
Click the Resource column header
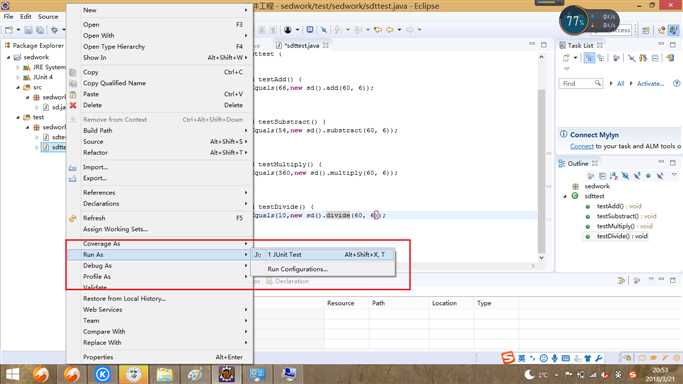pyautogui.click(x=341, y=303)
